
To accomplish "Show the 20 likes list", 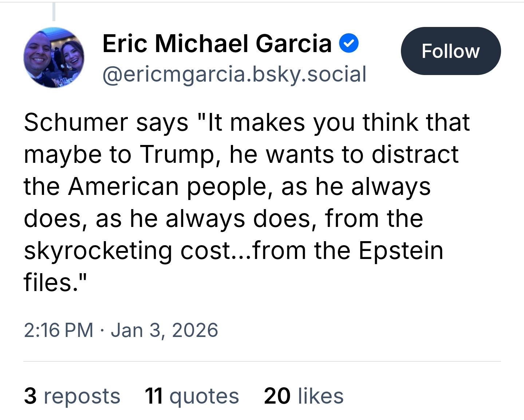I will point(303,396).
